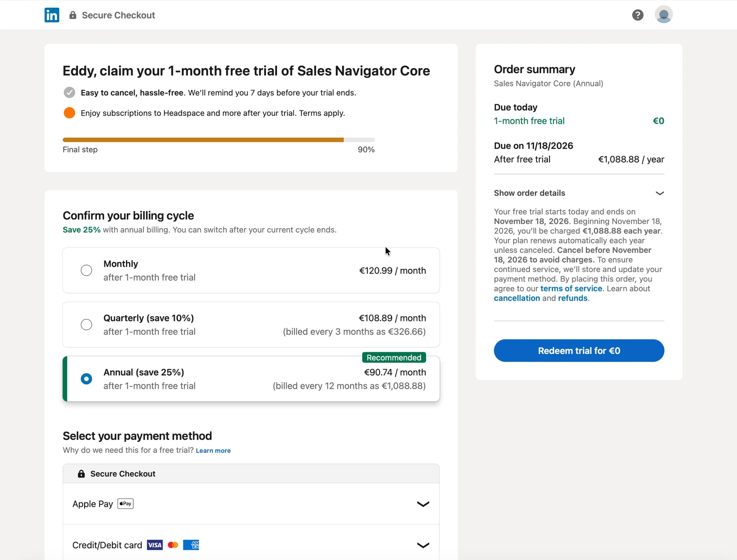Click the lock icon in the payment Secure Checkout bar
Image resolution: width=737 pixels, height=560 pixels.
click(81, 474)
